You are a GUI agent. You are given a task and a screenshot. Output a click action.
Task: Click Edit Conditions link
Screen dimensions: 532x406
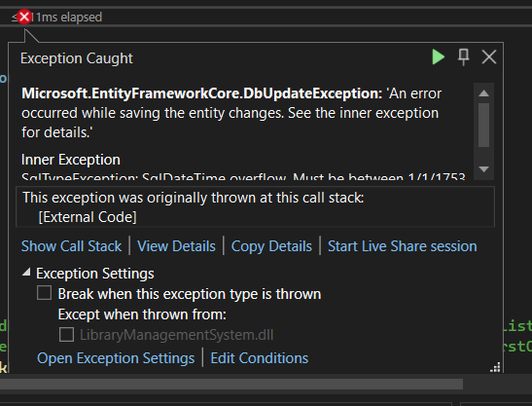260,358
